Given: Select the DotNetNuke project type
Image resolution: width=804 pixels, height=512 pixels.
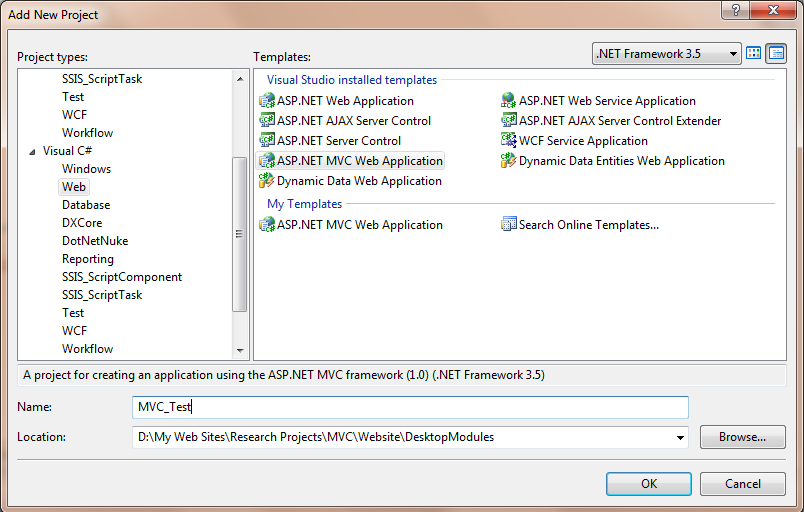Looking at the screenshot, I should click(x=95, y=241).
